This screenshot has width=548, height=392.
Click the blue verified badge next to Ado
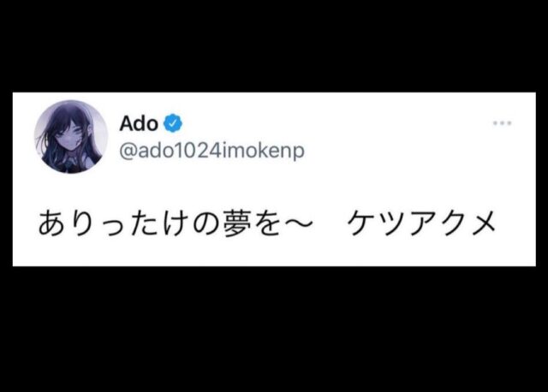[173, 123]
